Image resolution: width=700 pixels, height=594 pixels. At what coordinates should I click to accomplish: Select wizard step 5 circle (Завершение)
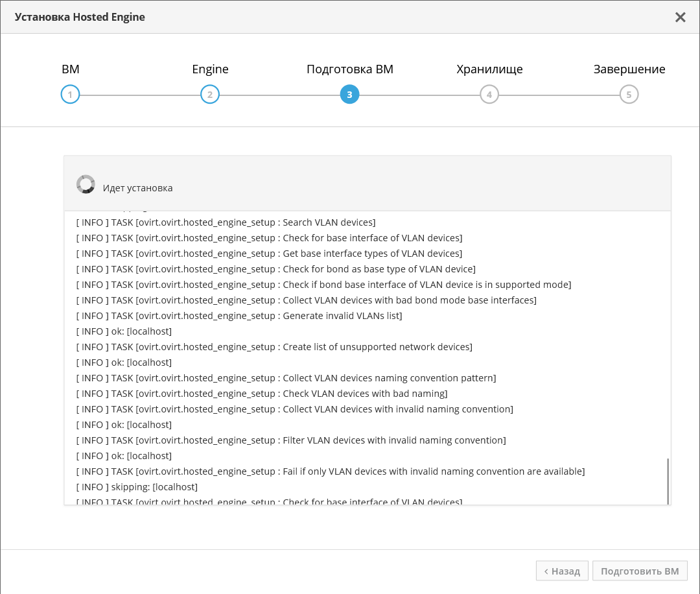click(629, 94)
